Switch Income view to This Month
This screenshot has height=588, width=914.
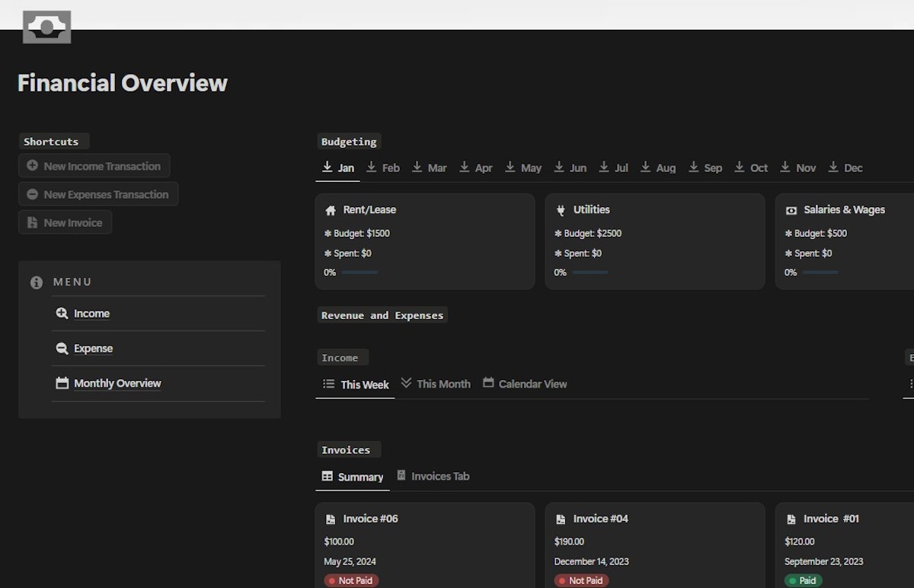click(x=436, y=384)
